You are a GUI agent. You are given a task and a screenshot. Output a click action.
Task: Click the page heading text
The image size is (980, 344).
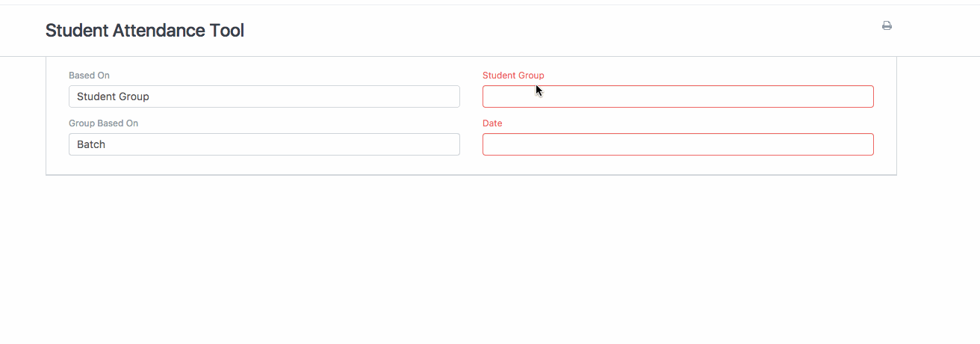pos(145,31)
